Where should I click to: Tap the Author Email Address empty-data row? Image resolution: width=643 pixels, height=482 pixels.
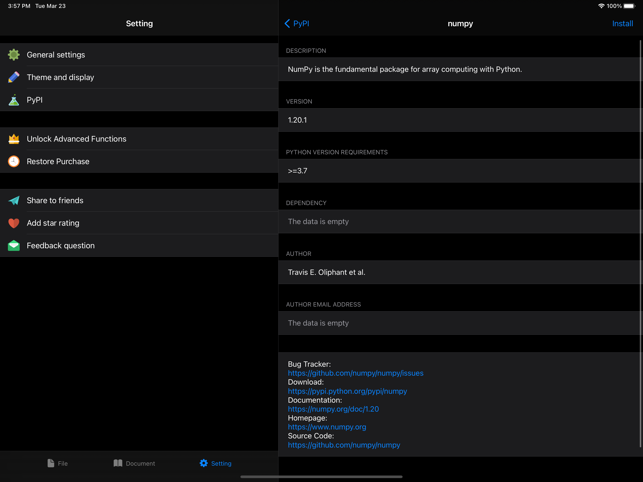(x=461, y=323)
